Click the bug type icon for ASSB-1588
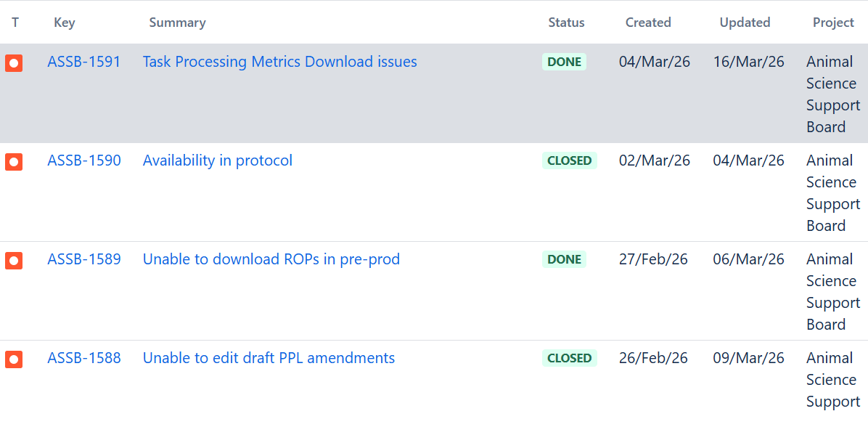 tap(14, 359)
